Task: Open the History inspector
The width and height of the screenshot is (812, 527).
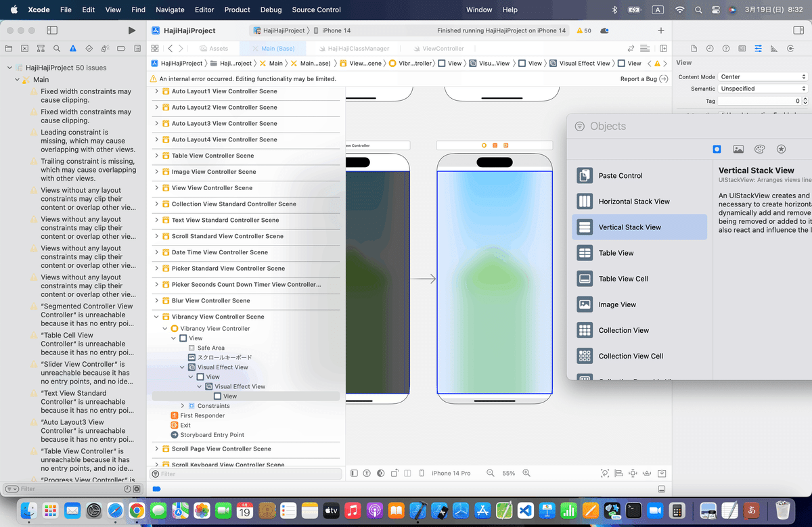Action: pos(710,49)
